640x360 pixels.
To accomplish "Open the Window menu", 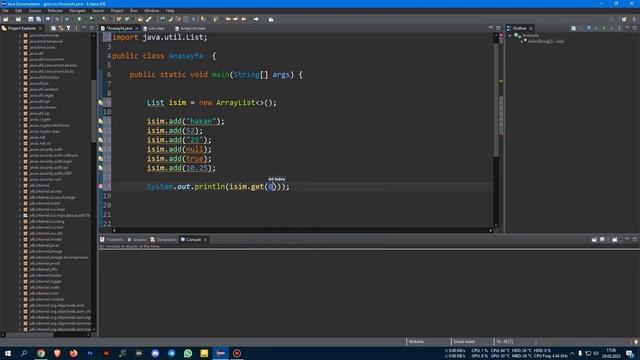I will [x=151, y=11].
